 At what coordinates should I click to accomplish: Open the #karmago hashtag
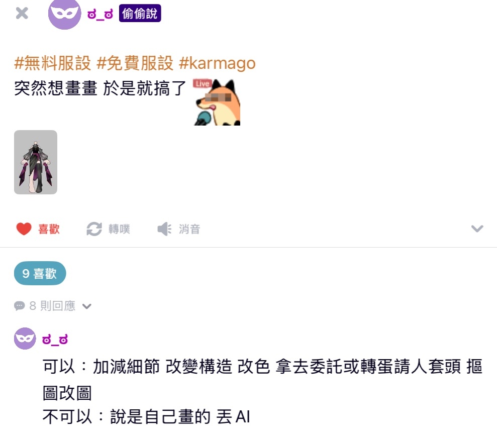pos(217,64)
